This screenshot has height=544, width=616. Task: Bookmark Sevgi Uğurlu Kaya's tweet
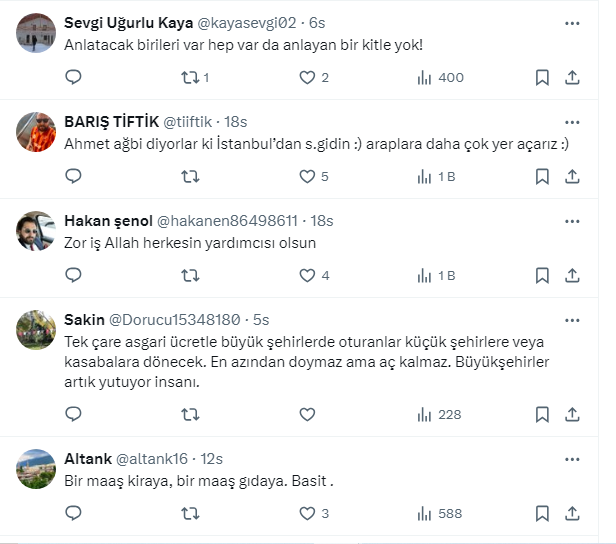[x=542, y=77]
